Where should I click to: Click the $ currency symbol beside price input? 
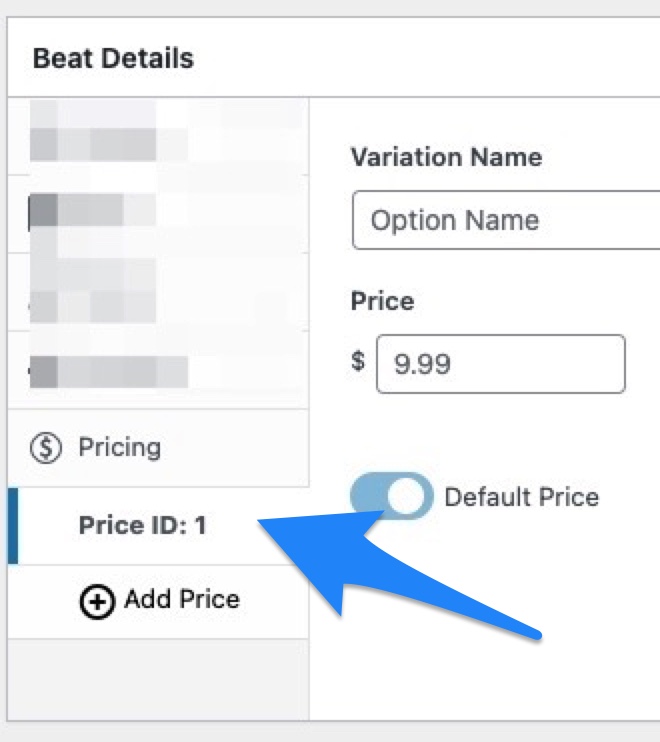point(358,361)
